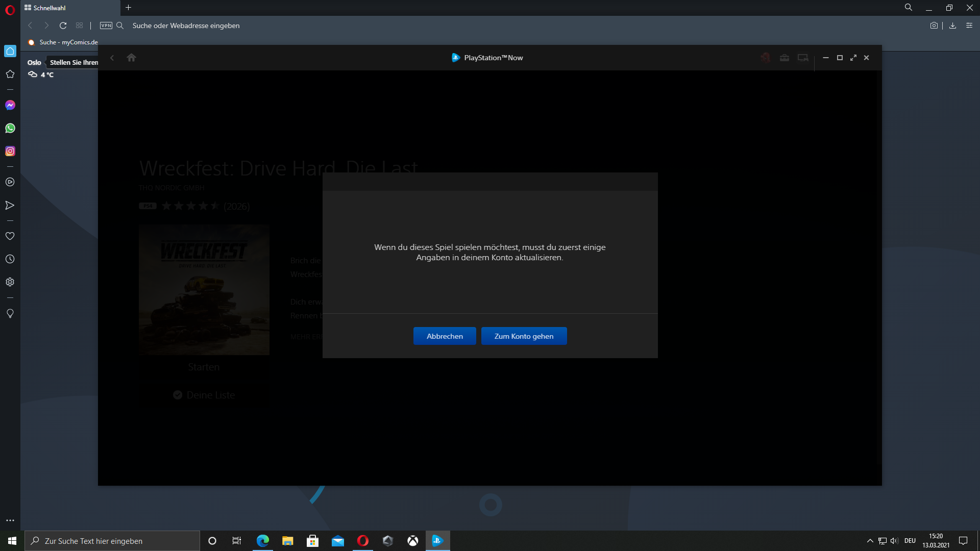The width and height of the screenshot is (980, 551).
Task: Open the Messenger sidebar icon
Action: [10, 105]
